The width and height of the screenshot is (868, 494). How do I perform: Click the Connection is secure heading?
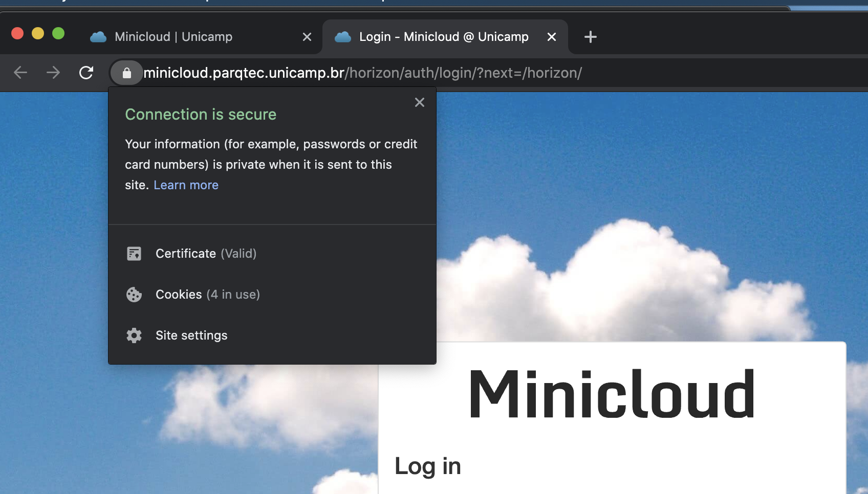tap(201, 115)
